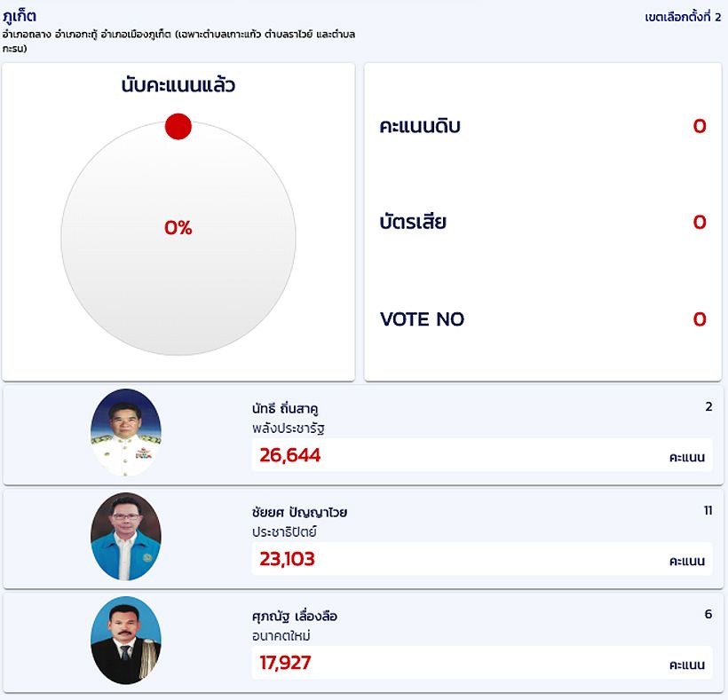728x700 pixels.
Task: Click the 26,644 vote count
Action: pos(290,455)
